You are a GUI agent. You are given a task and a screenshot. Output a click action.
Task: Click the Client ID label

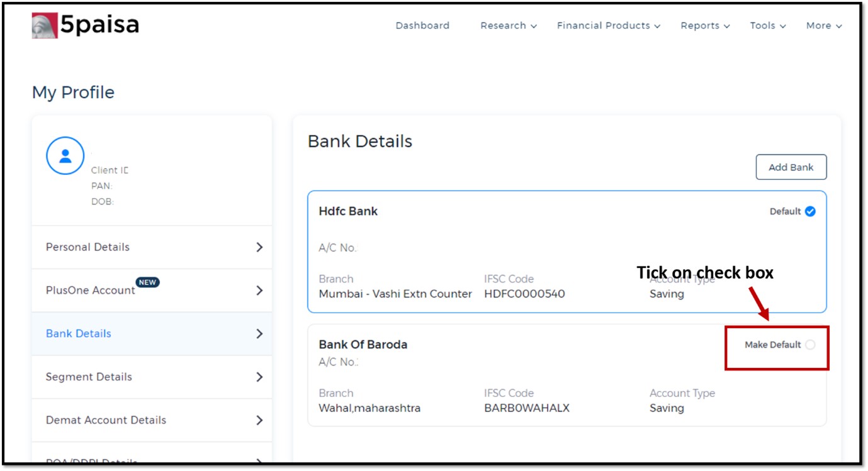110,170
